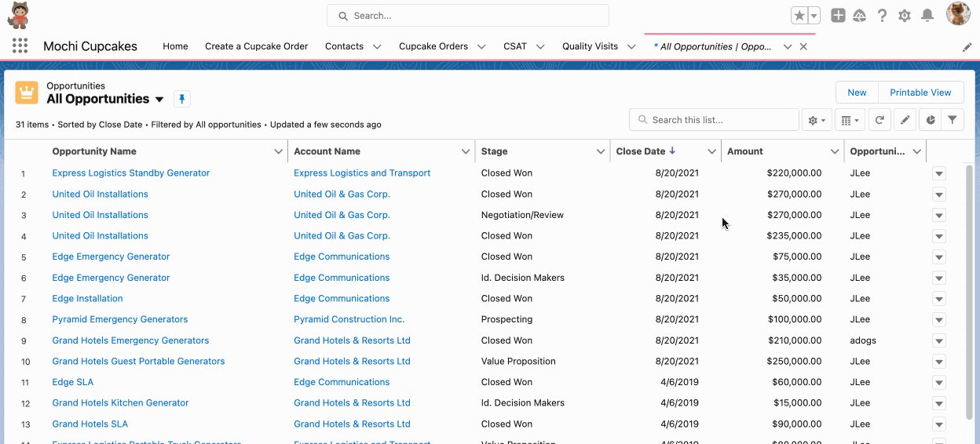Show row actions for Grand Hotels SLA

coord(939,424)
